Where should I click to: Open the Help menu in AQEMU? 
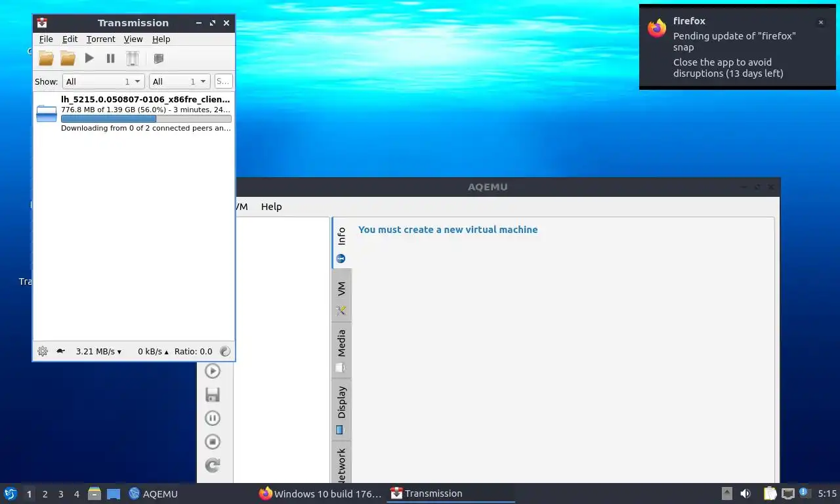[271, 207]
